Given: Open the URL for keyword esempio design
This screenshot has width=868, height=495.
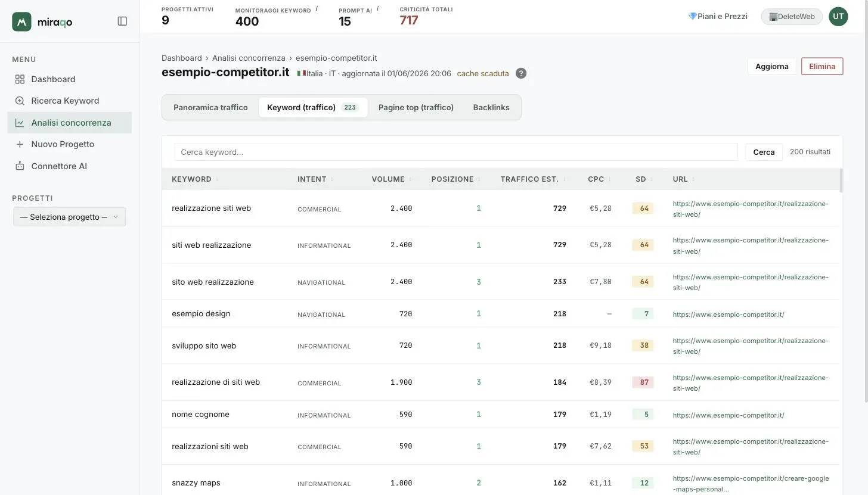Looking at the screenshot, I should click(x=728, y=314).
